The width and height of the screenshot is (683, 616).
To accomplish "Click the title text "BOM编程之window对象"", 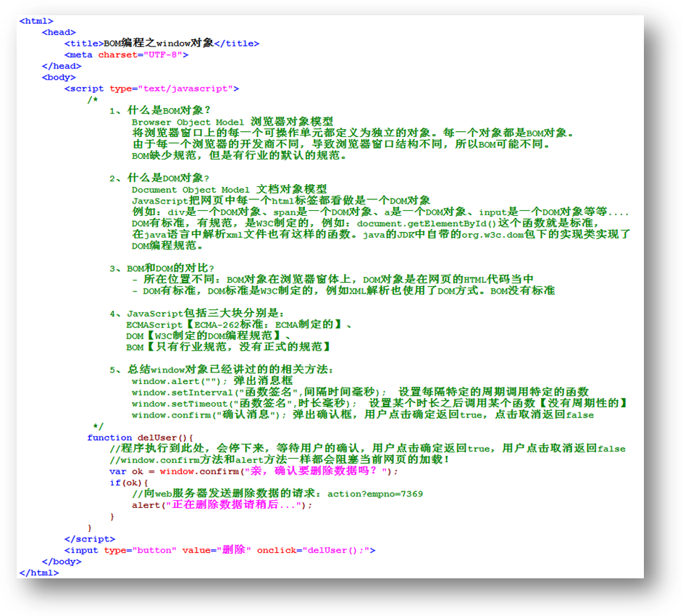I will click(x=159, y=43).
